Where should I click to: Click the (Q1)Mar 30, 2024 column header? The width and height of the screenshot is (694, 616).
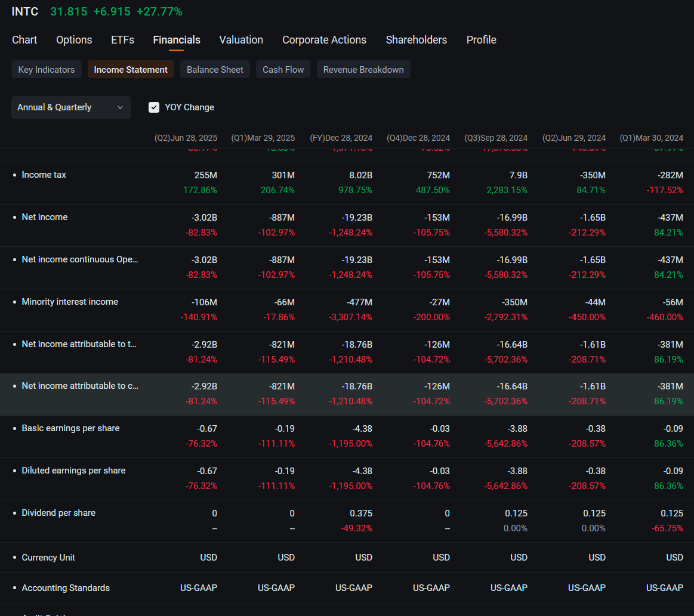click(652, 138)
